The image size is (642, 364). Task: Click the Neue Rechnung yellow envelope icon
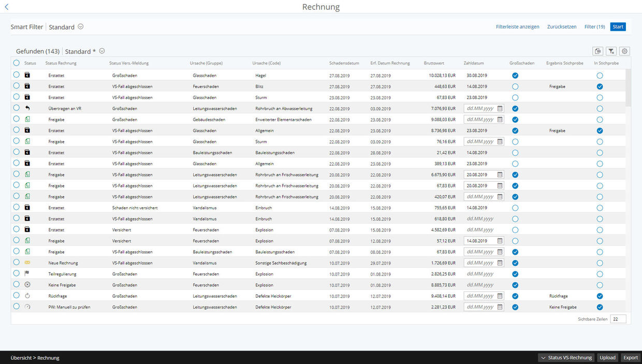tap(27, 263)
